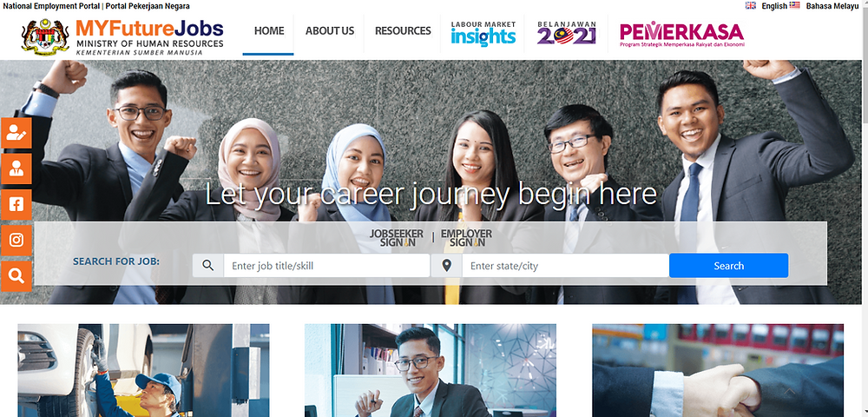Open the Belanjawan 2021 banner link
The height and width of the screenshot is (417, 868).
566,33
